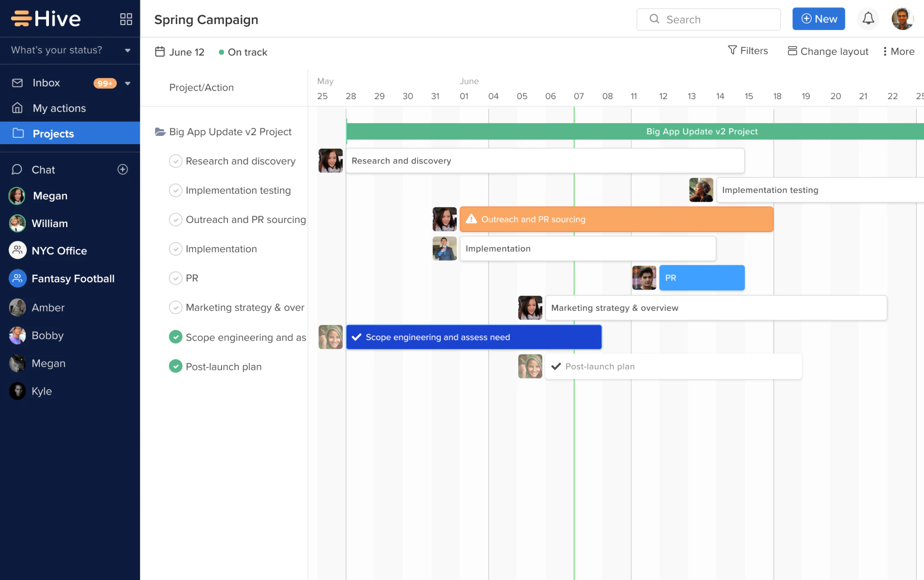Toggle completion checkbox for Implementation task
The image size is (924, 580).
(x=175, y=249)
